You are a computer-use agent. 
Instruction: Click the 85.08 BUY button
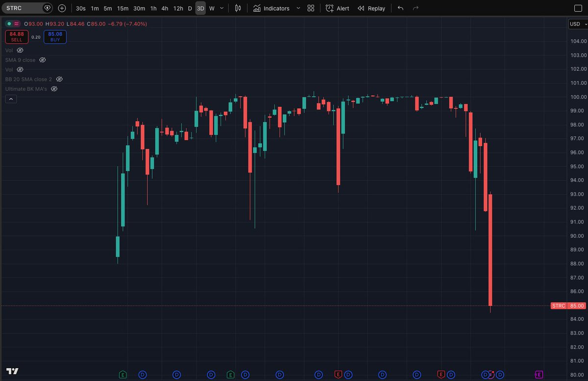[x=55, y=37]
